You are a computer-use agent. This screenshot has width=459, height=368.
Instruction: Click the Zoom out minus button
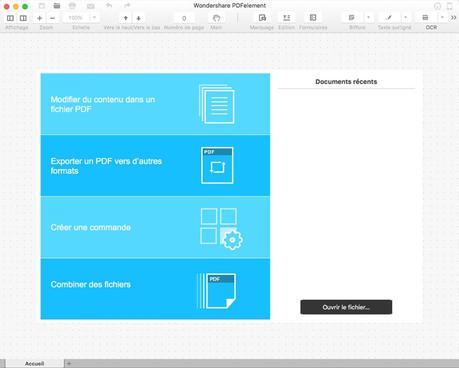(x=52, y=18)
